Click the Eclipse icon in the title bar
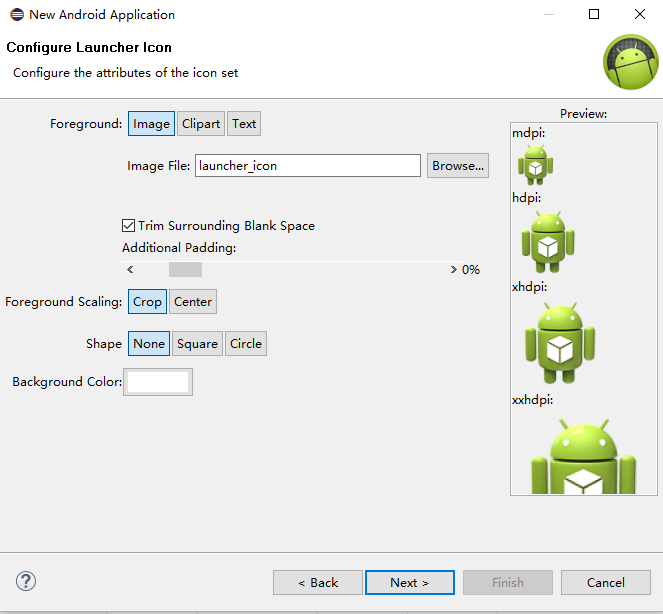The image size is (663, 614). pyautogui.click(x=17, y=14)
